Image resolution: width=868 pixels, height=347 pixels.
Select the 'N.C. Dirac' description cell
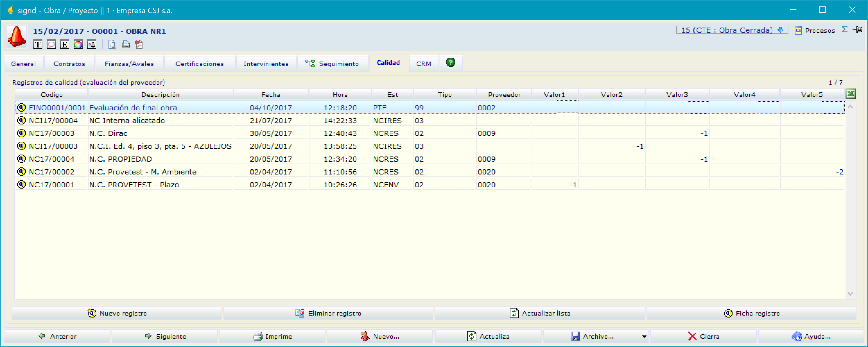161,133
